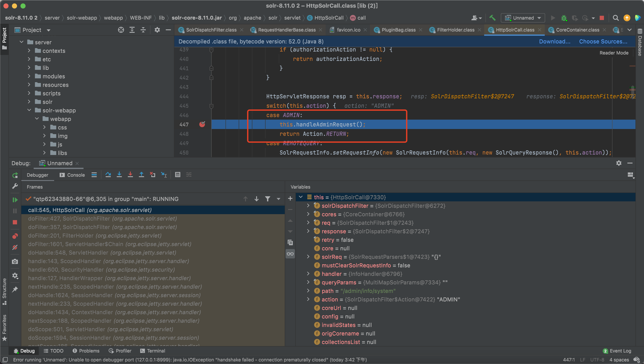Select doFilter:427 SolrDispatchFilter frame

pos(153,218)
